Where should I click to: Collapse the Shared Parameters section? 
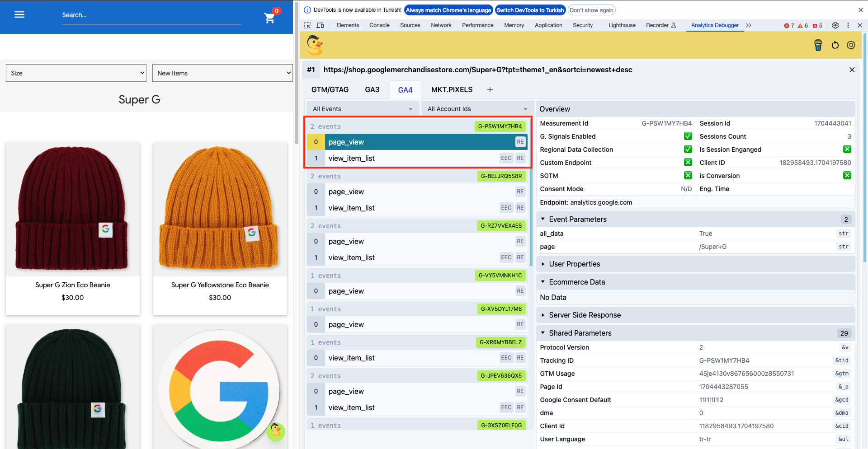click(x=695, y=333)
